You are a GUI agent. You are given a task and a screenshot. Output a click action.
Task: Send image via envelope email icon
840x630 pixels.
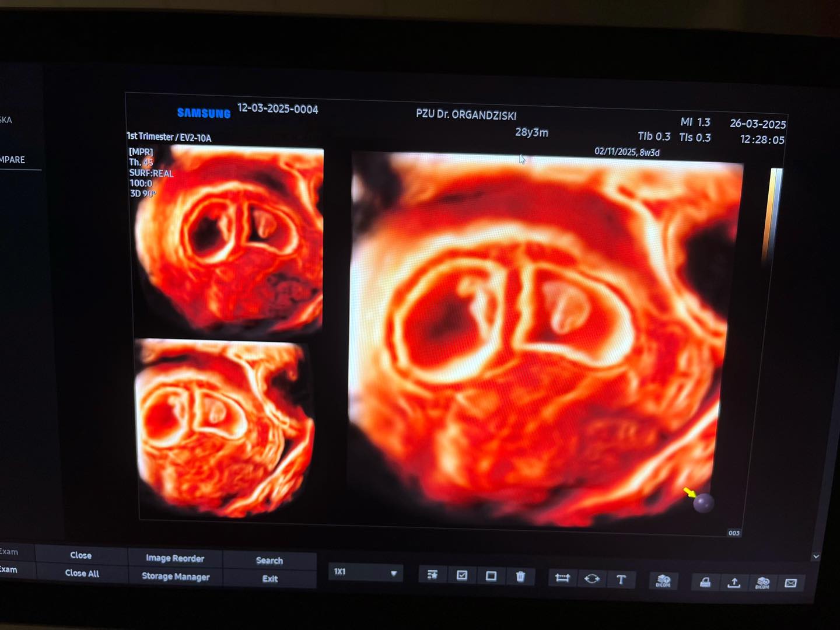[x=790, y=583]
